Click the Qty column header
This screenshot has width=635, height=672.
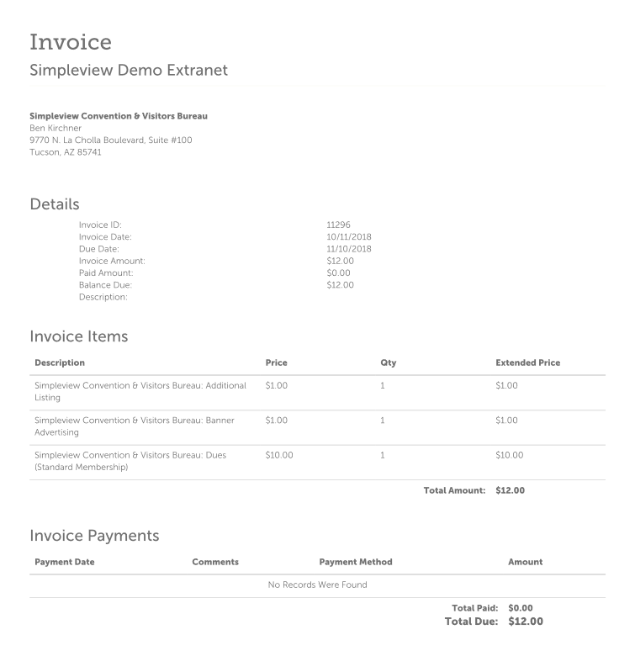tap(389, 362)
